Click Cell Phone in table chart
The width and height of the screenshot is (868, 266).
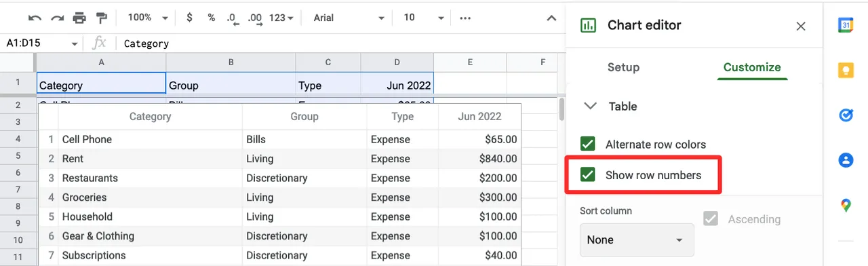click(87, 139)
